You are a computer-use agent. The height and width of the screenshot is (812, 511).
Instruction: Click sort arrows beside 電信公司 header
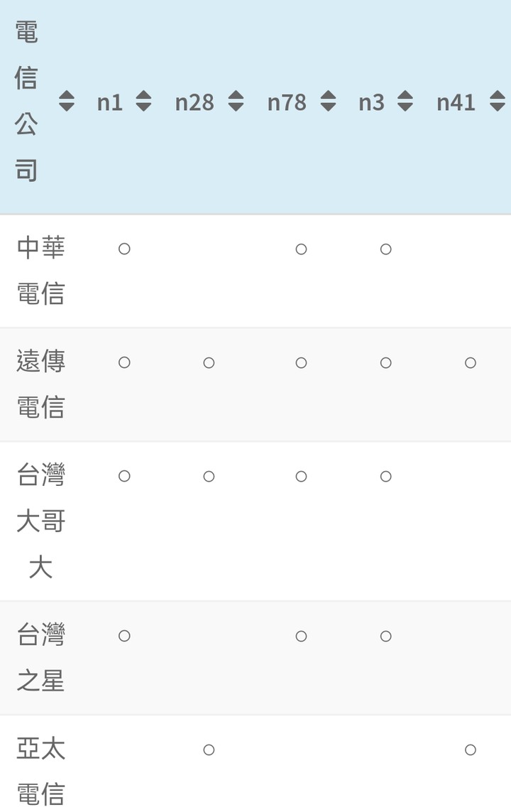pos(66,102)
